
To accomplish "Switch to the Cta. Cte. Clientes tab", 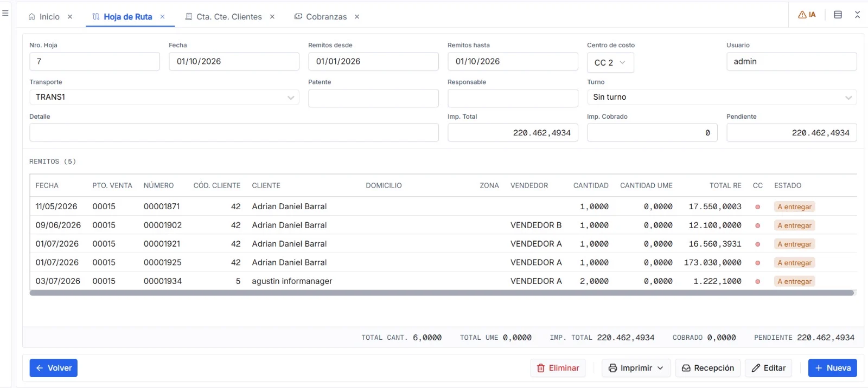I will pos(224,17).
